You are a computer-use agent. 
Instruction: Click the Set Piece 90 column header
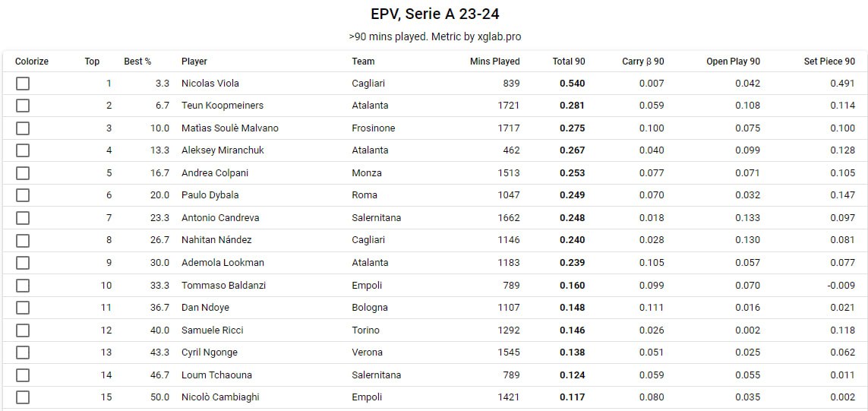tap(829, 62)
